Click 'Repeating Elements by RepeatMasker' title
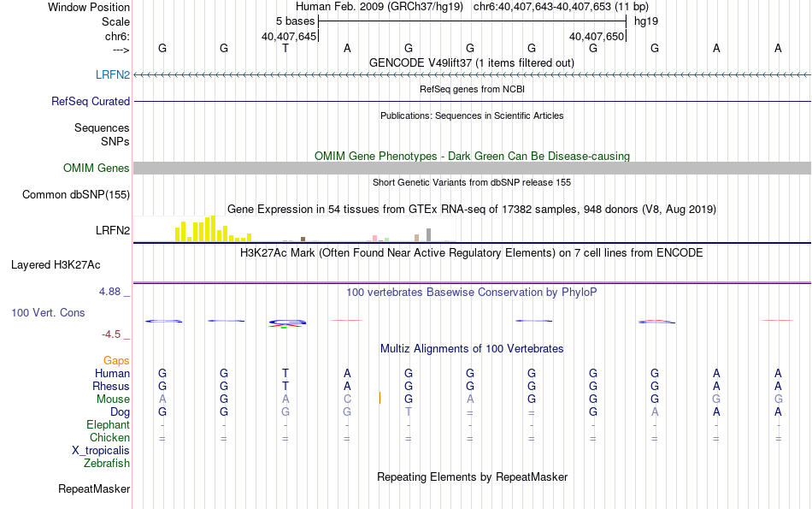Viewport: 812px width, 509px height. click(x=472, y=476)
